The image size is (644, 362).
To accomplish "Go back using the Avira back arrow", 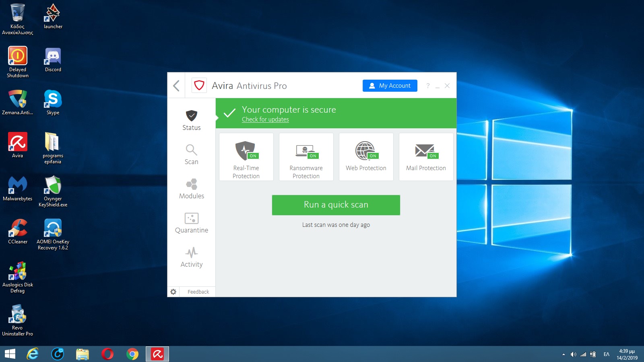I will click(x=176, y=86).
